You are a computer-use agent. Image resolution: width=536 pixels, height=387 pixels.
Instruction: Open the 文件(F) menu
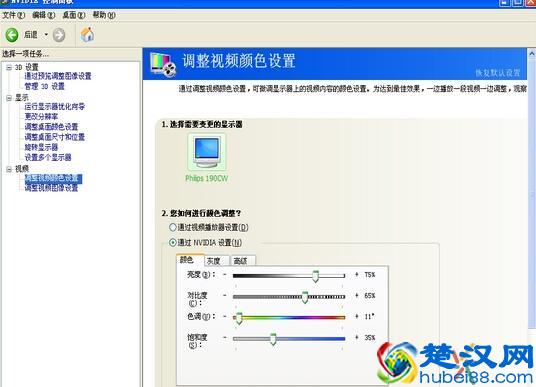(x=14, y=15)
